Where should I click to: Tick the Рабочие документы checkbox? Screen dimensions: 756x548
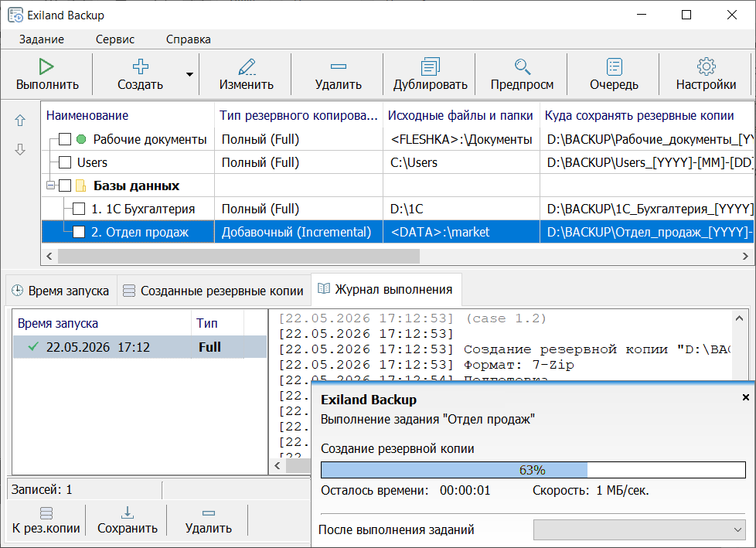(65, 139)
